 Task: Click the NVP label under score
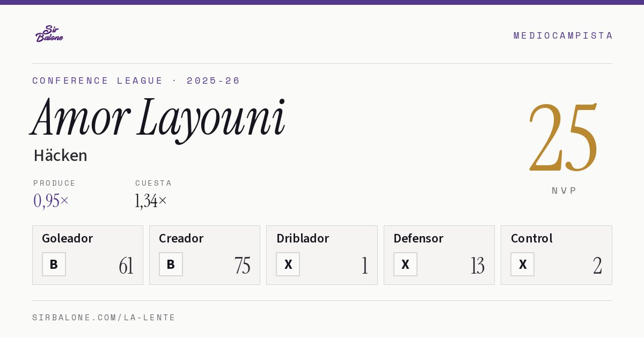(564, 190)
